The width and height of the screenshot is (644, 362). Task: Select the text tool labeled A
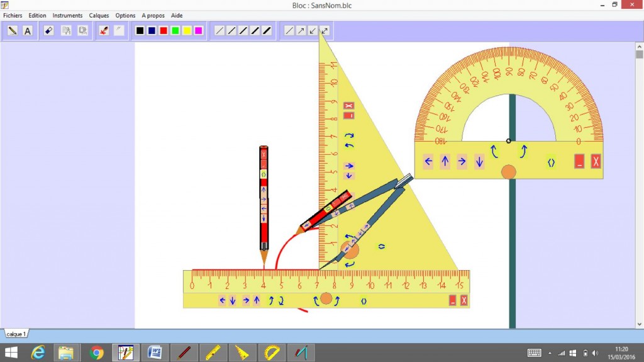[x=28, y=30]
